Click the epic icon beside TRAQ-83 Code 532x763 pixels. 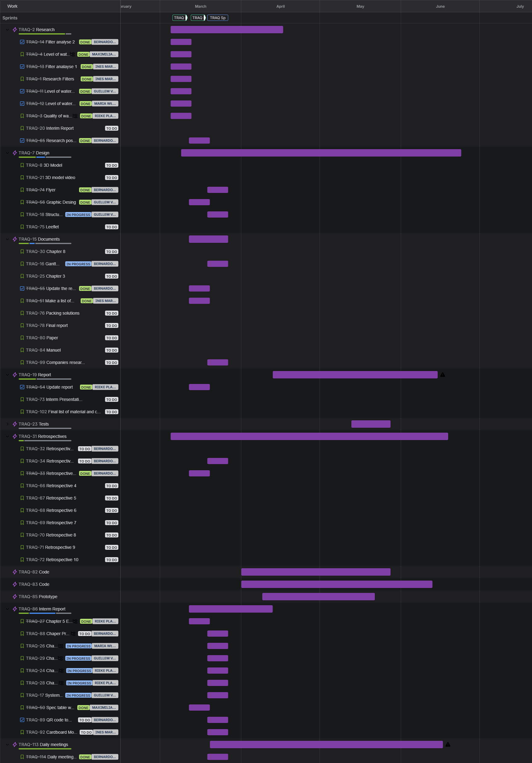(x=14, y=584)
